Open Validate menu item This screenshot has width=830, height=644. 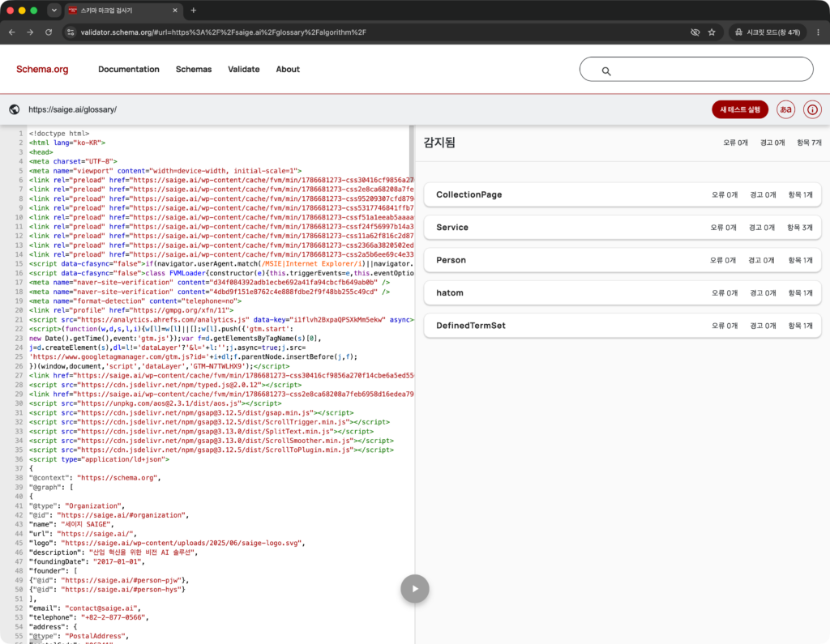coord(243,70)
